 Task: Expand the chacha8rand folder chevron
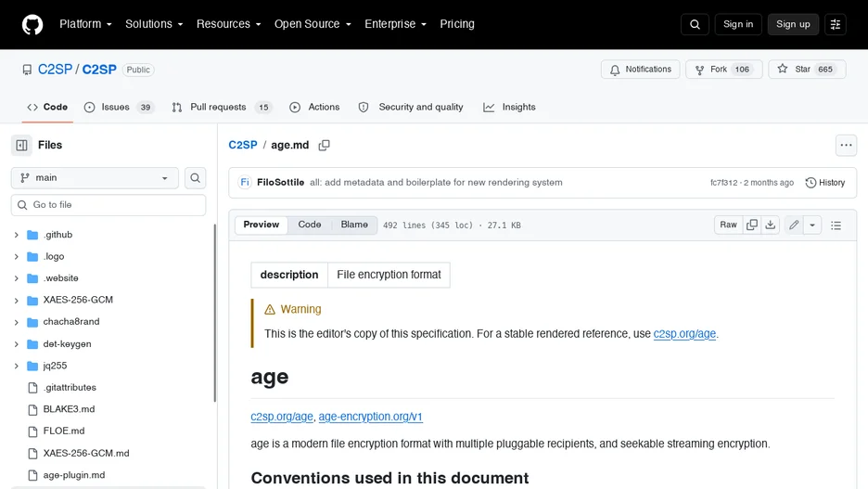click(x=16, y=322)
